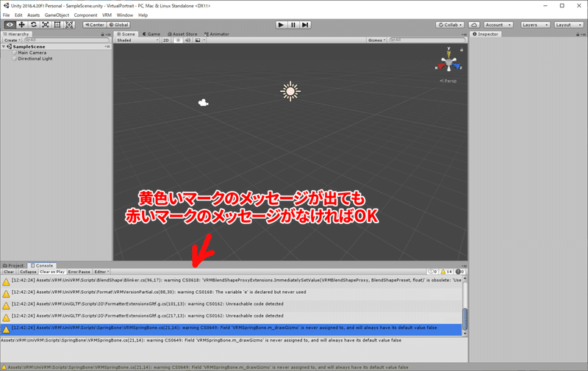588x371 pixels.
Task: Toggle Center pivot mode
Action: pyautogui.click(x=95, y=25)
